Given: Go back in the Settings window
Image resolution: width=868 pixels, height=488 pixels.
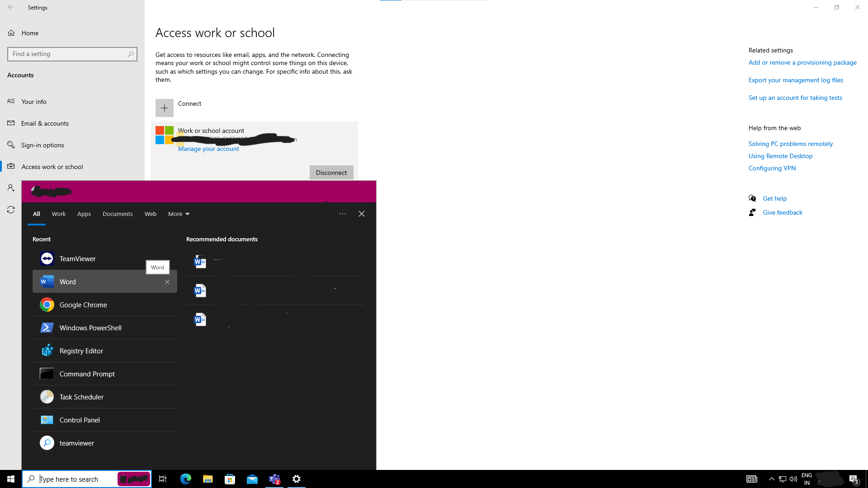Looking at the screenshot, I should [11, 7].
